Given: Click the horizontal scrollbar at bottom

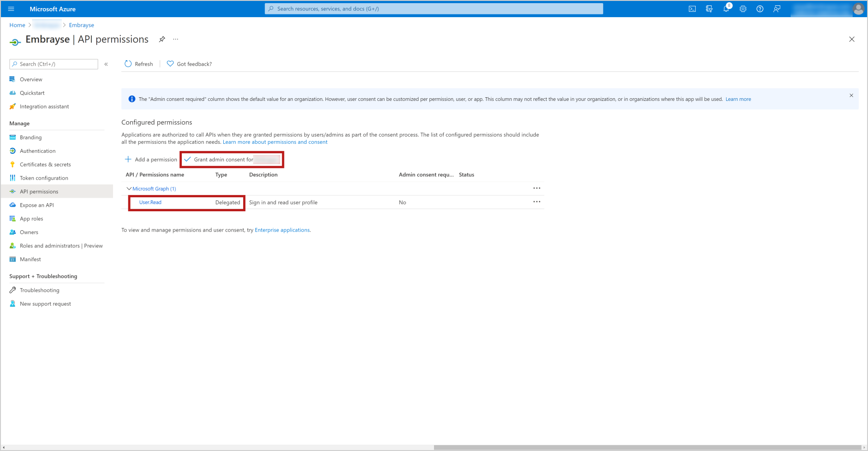Looking at the screenshot, I should coord(647,447).
